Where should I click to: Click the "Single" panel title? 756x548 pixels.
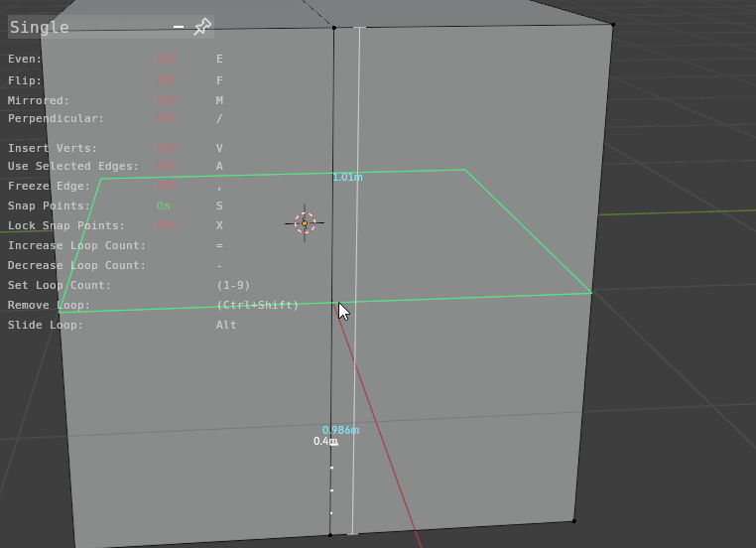pos(40,28)
